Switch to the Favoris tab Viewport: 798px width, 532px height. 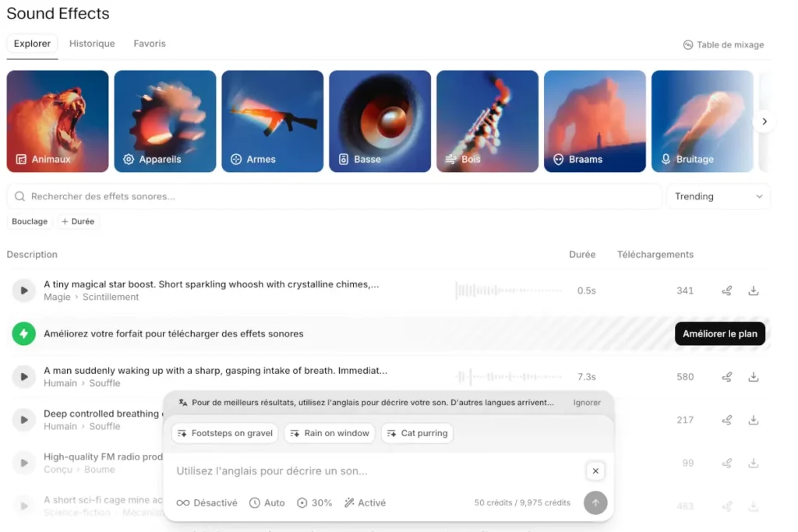(x=150, y=44)
